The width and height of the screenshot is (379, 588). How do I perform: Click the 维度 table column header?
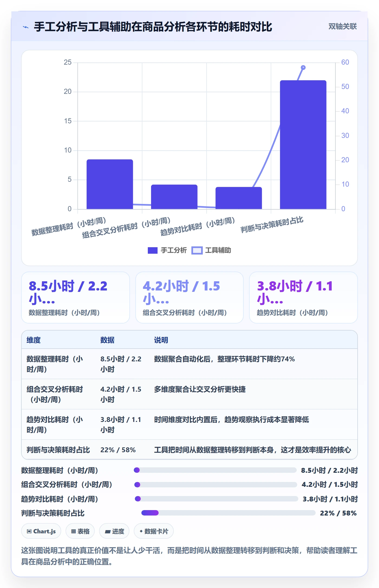coord(34,340)
